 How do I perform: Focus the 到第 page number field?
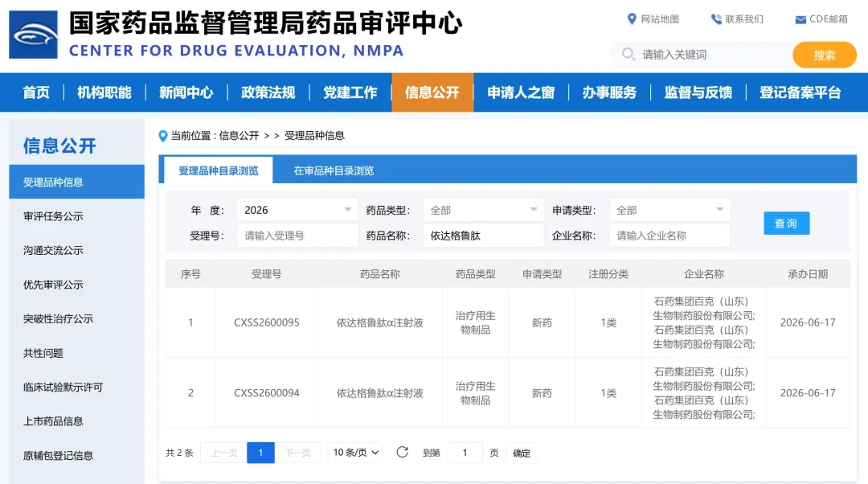pos(465,453)
